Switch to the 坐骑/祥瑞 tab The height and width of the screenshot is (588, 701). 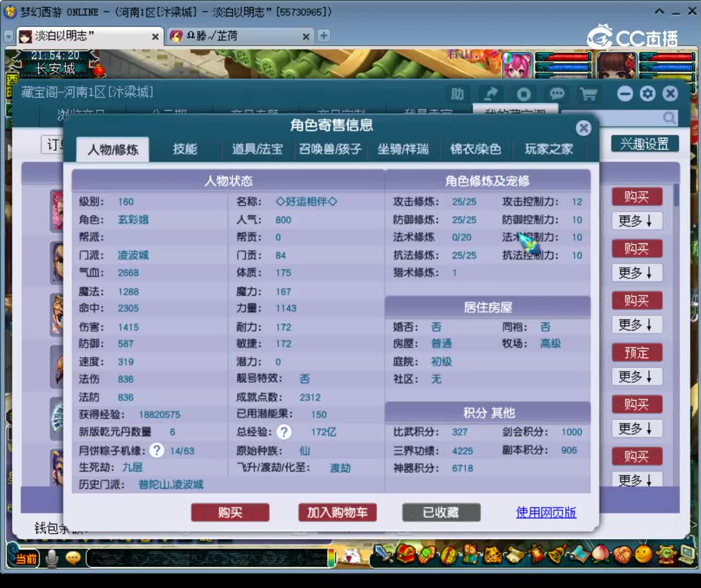pos(403,149)
